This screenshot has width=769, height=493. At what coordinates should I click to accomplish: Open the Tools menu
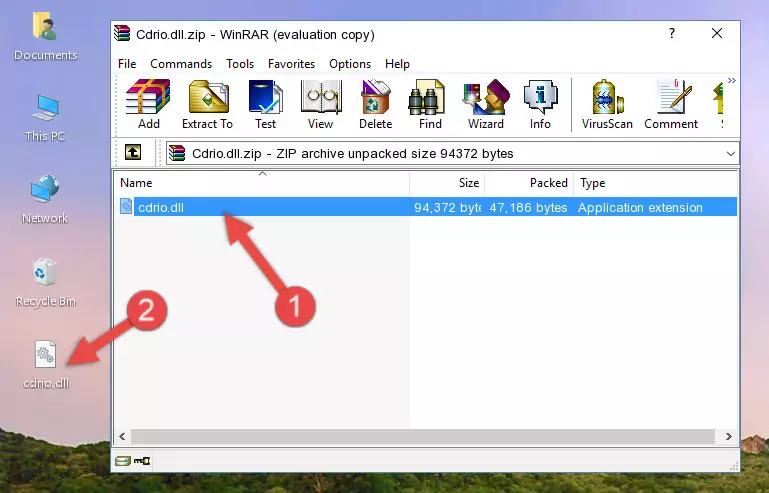(x=240, y=64)
